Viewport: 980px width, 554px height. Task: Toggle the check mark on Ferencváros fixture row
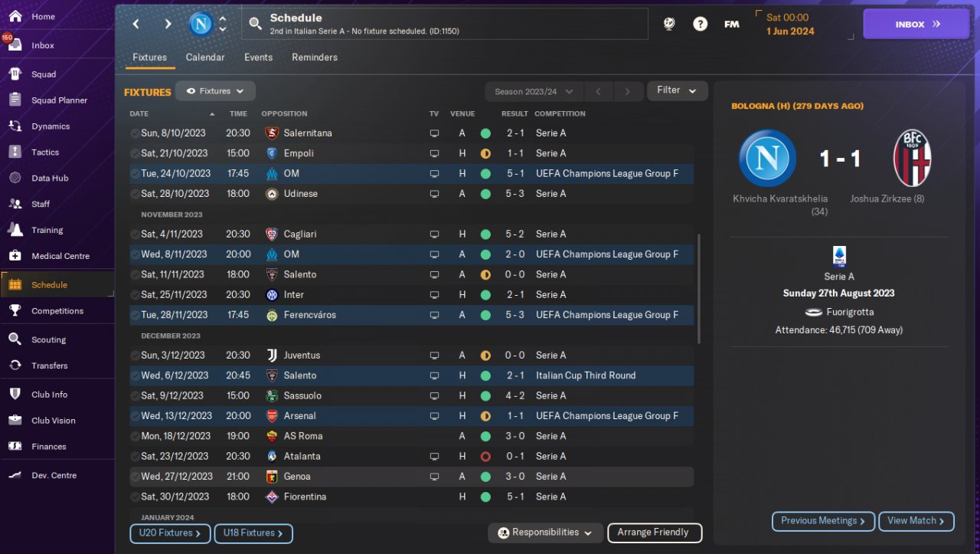135,315
